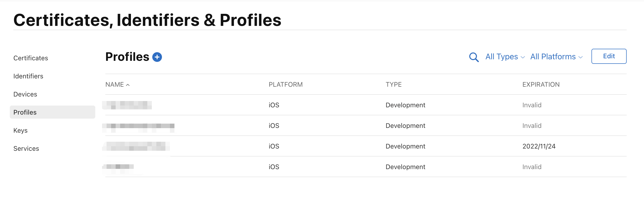Click the blue plus icon beside Profiles
The image size is (644, 199).
pos(157,57)
